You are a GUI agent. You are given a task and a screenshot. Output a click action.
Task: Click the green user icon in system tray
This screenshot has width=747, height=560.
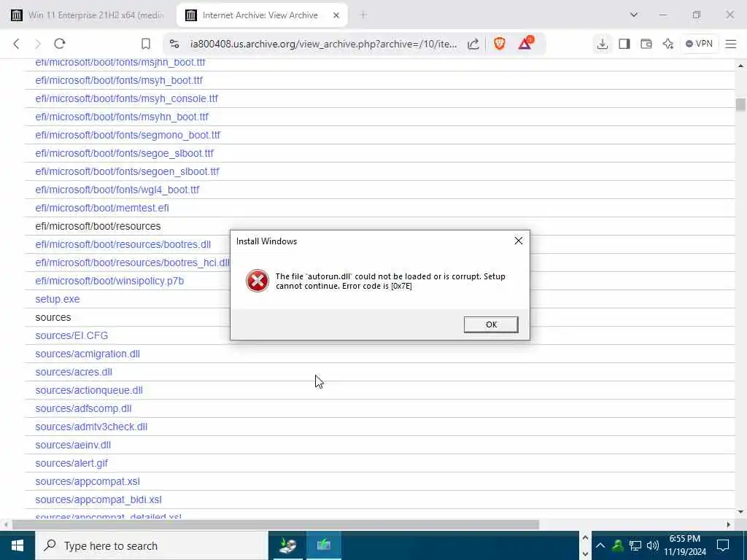pyautogui.click(x=618, y=545)
